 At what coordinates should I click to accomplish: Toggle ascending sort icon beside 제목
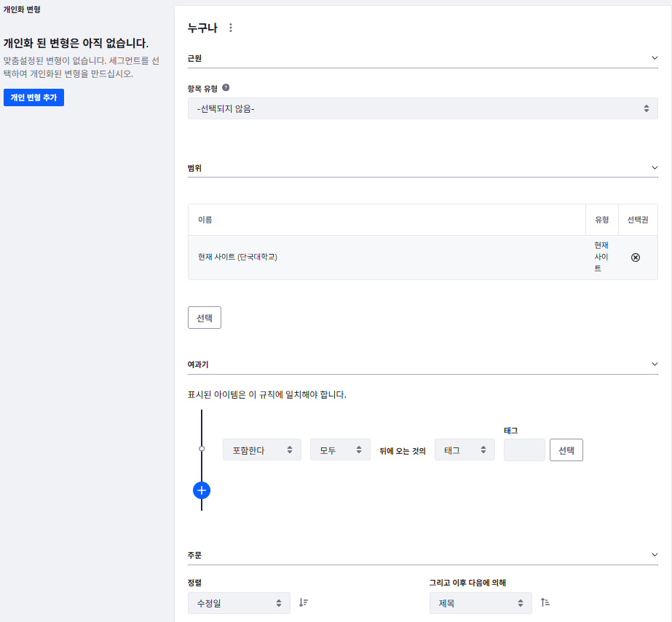[545, 602]
